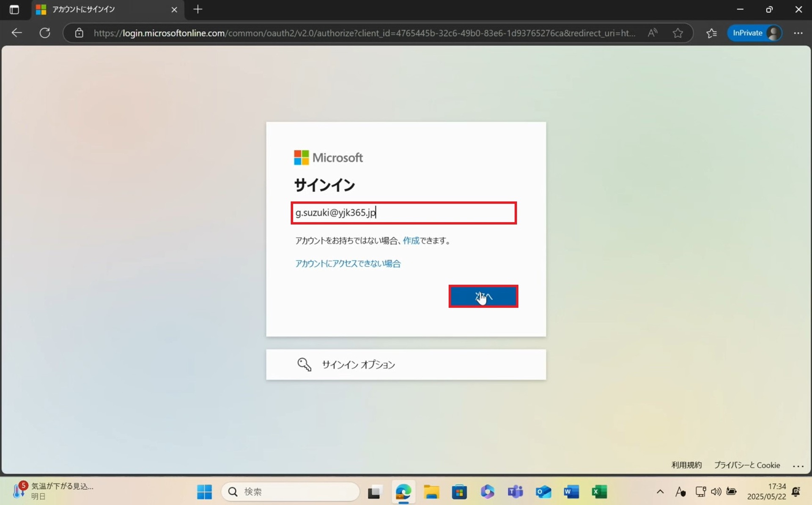Open network status tray icon
The width and height of the screenshot is (812, 505).
point(701,491)
